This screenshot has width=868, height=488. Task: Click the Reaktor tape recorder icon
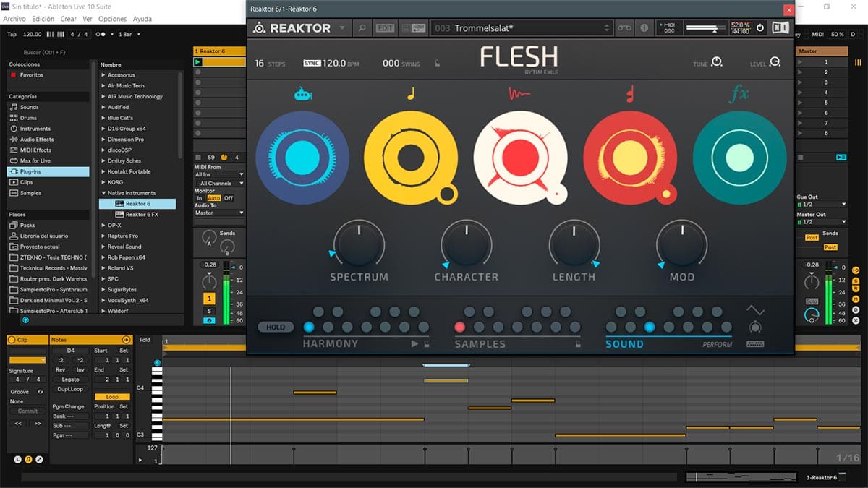click(624, 28)
